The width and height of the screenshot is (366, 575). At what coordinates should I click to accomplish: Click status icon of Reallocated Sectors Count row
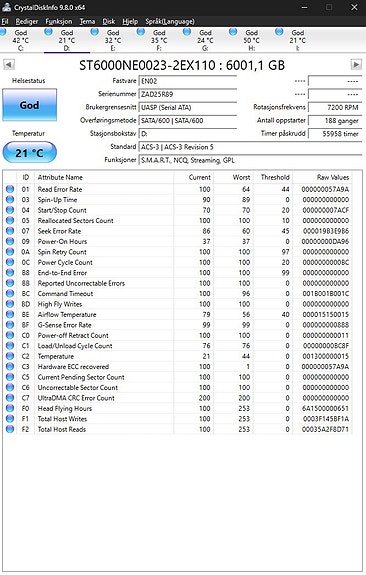[10, 220]
